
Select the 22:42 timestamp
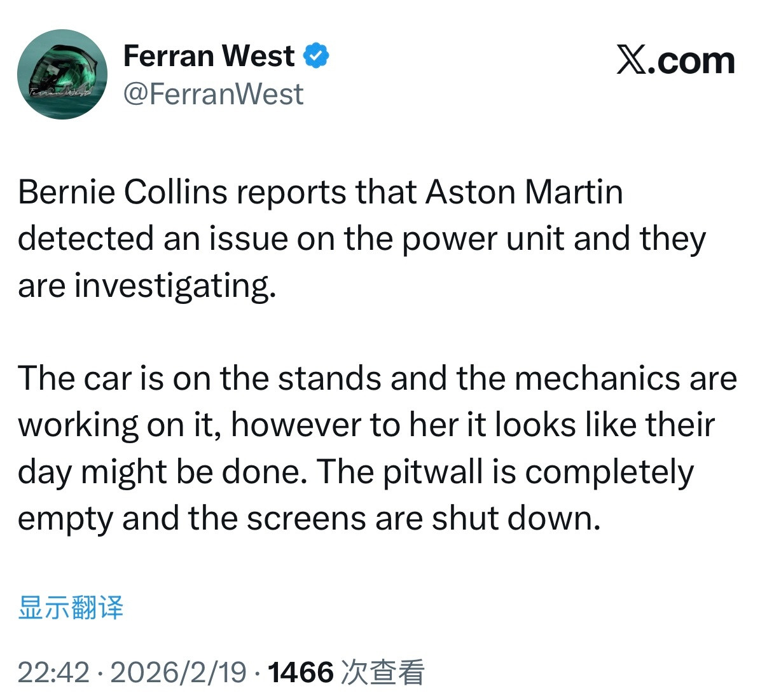[x=55, y=670]
